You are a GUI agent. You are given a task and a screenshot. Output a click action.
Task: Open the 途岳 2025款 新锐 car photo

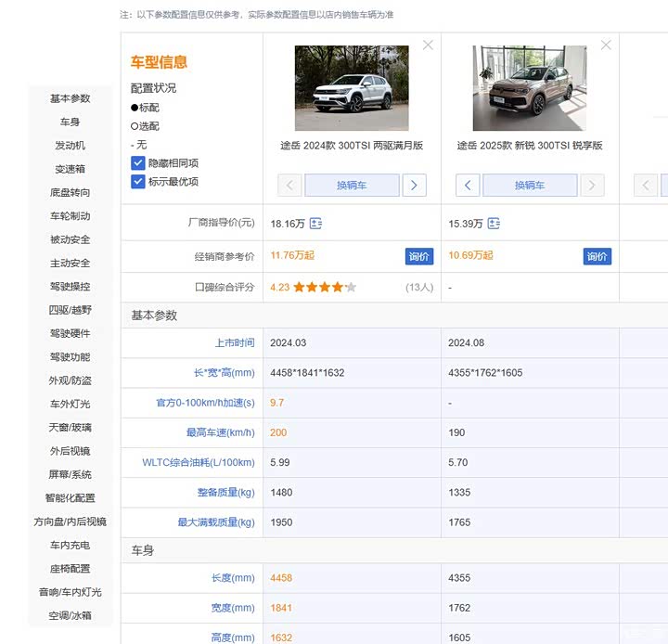tap(530, 88)
